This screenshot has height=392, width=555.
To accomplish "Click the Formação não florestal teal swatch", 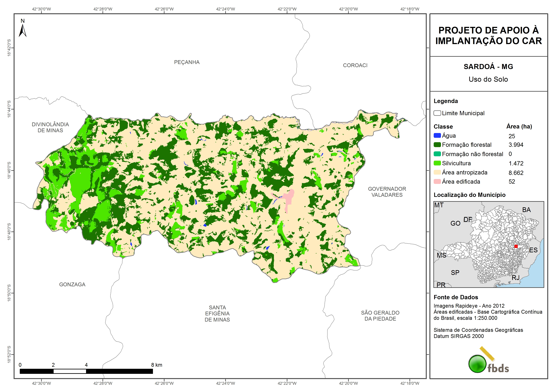I will click(x=437, y=154).
